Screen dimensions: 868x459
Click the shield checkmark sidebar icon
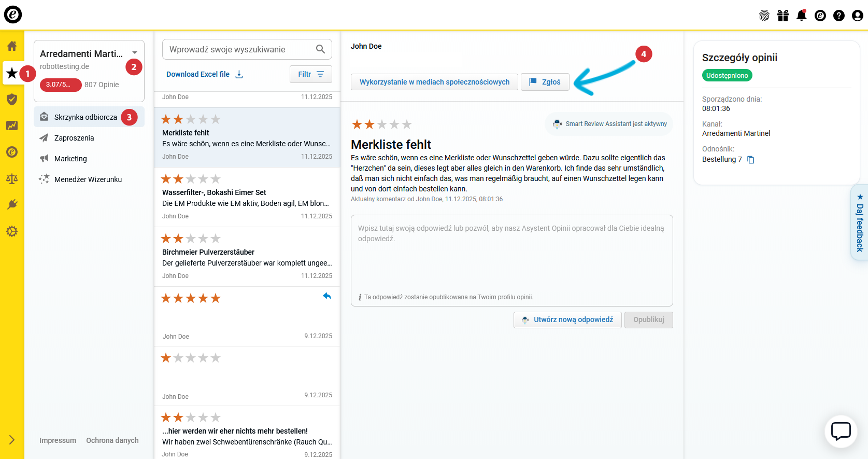[12, 99]
